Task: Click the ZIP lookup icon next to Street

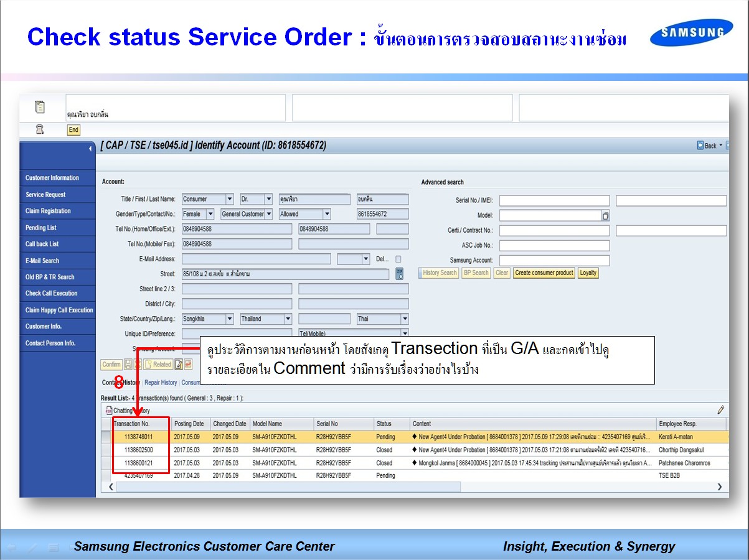Action: pos(399,274)
